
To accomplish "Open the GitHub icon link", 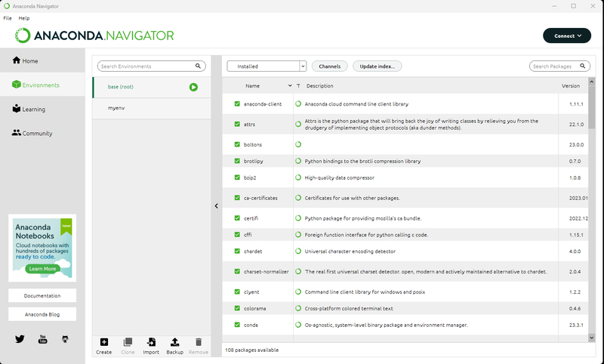I will tap(65, 339).
